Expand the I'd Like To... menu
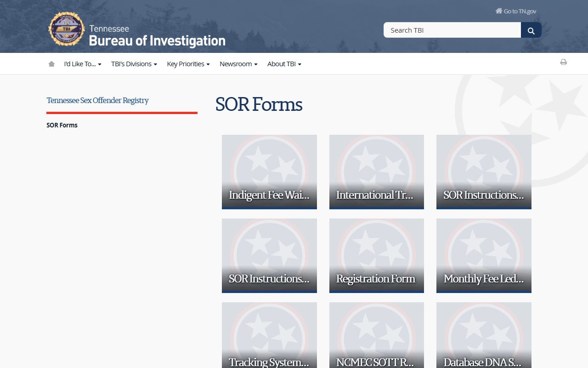Screen dimensions: 588x368 click(83, 64)
